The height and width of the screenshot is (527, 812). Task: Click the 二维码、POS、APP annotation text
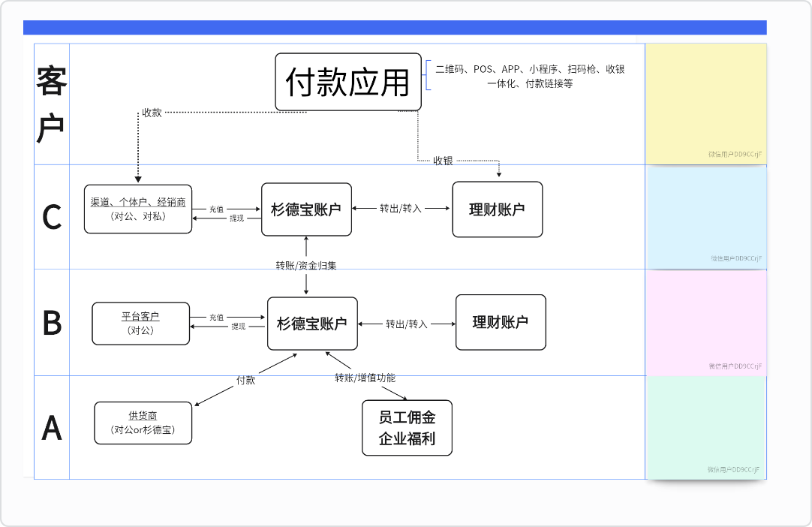tap(530, 76)
